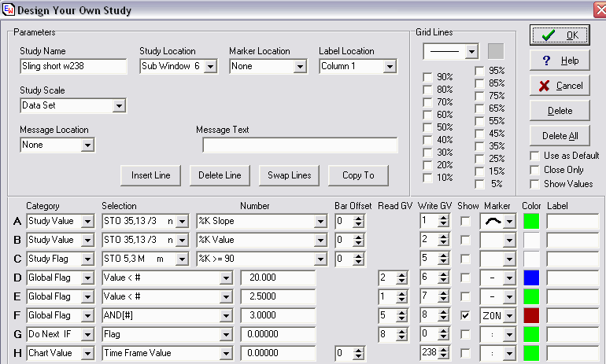
Task: Cancel the study design dialog
Action: [x=560, y=86]
